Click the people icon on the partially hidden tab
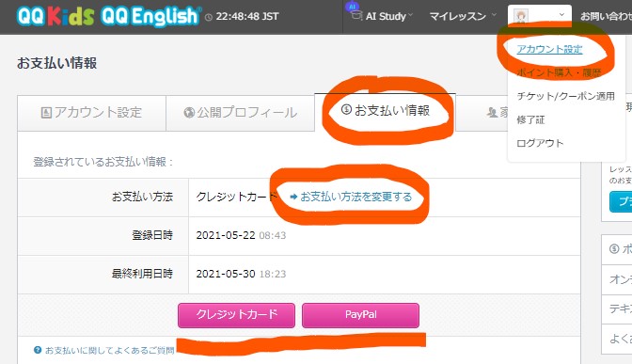Viewport: 632px width, 364px height. click(492, 113)
